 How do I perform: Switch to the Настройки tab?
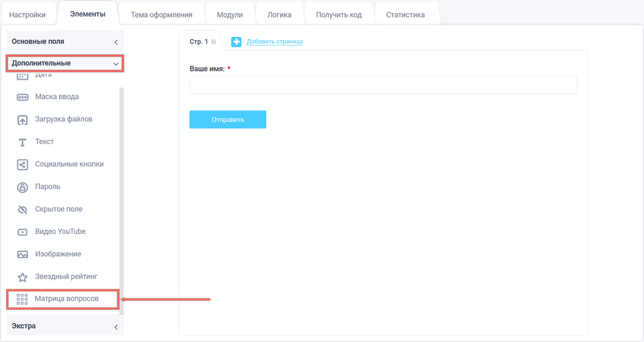click(28, 15)
